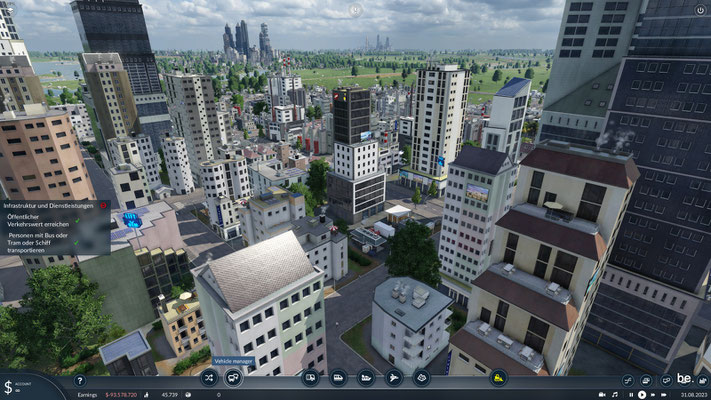Open the air transport airplane menu
Screen dimensions: 711x400
[x=394, y=378]
